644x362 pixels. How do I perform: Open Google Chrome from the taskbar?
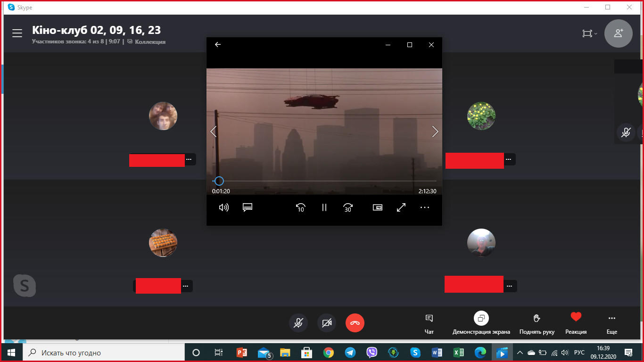click(x=329, y=353)
